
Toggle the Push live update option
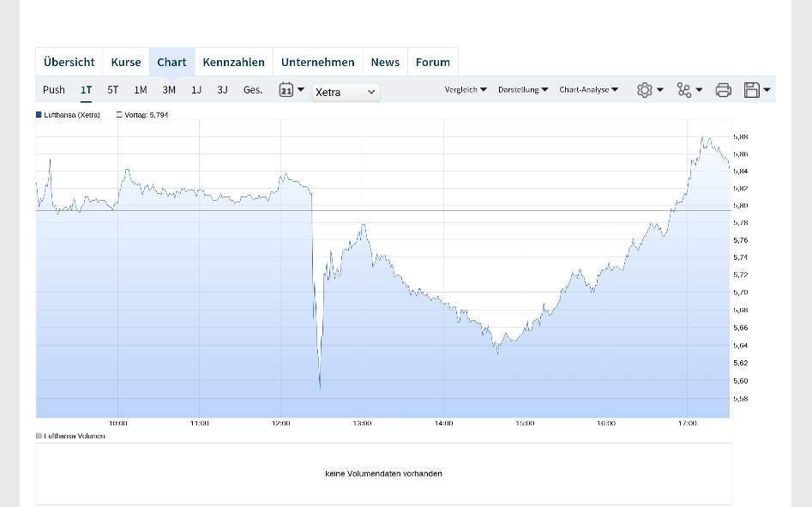54,90
